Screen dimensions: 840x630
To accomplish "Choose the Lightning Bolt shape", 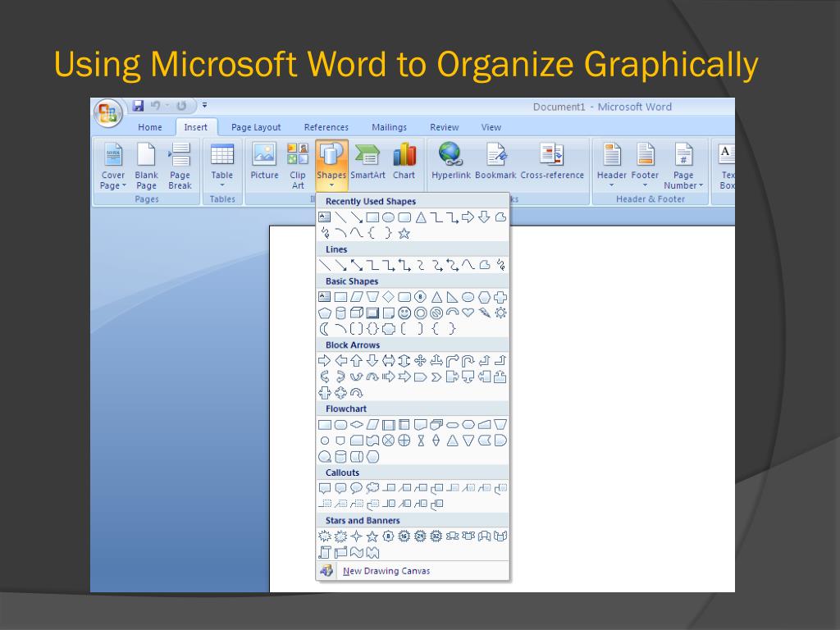I will click(484, 313).
